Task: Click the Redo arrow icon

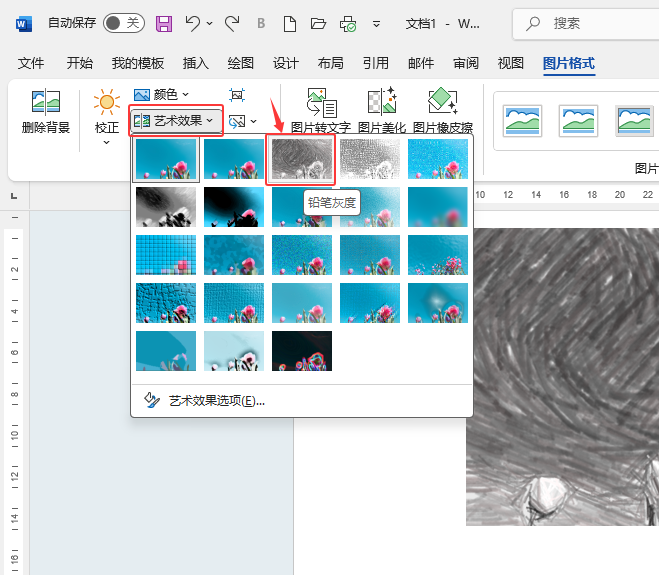Action: pos(232,24)
